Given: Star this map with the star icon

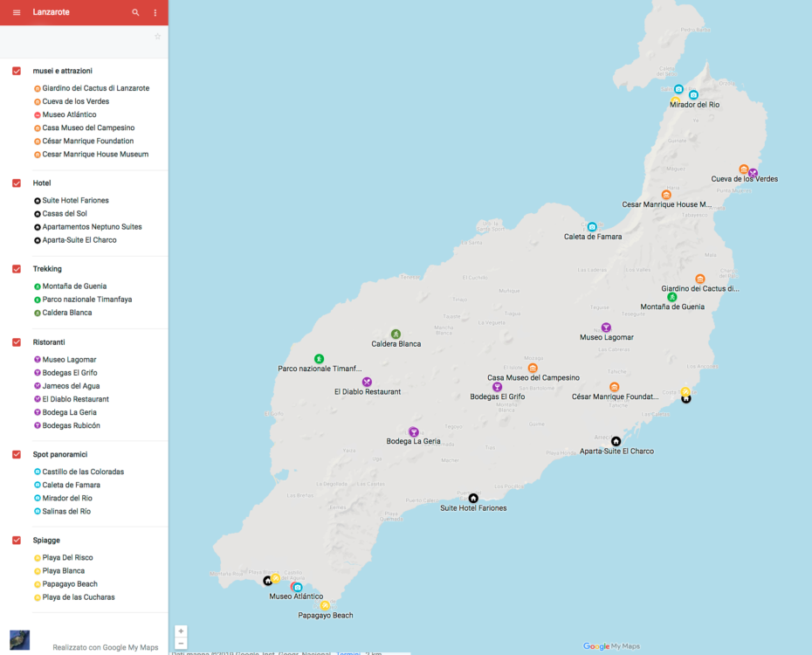Looking at the screenshot, I should tap(157, 37).
